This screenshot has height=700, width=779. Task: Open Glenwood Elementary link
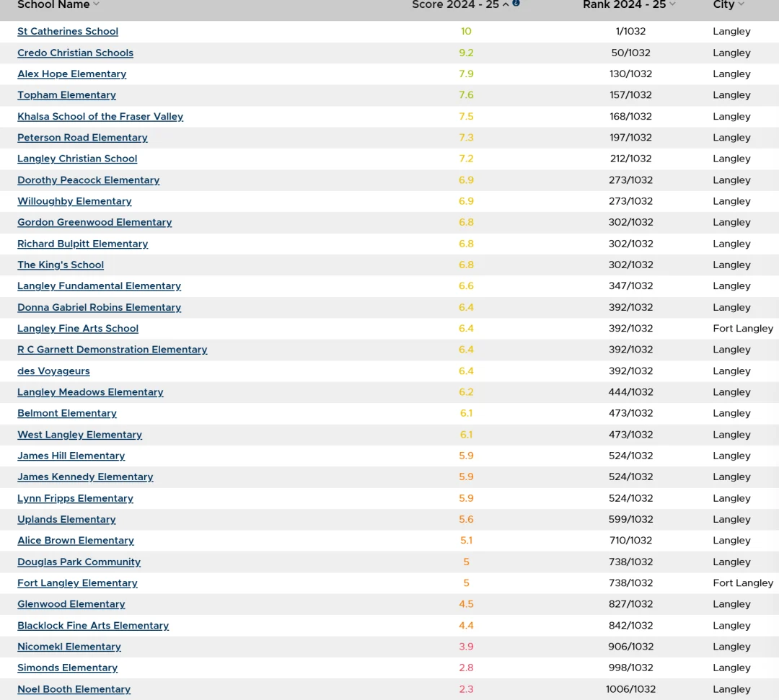tap(71, 604)
